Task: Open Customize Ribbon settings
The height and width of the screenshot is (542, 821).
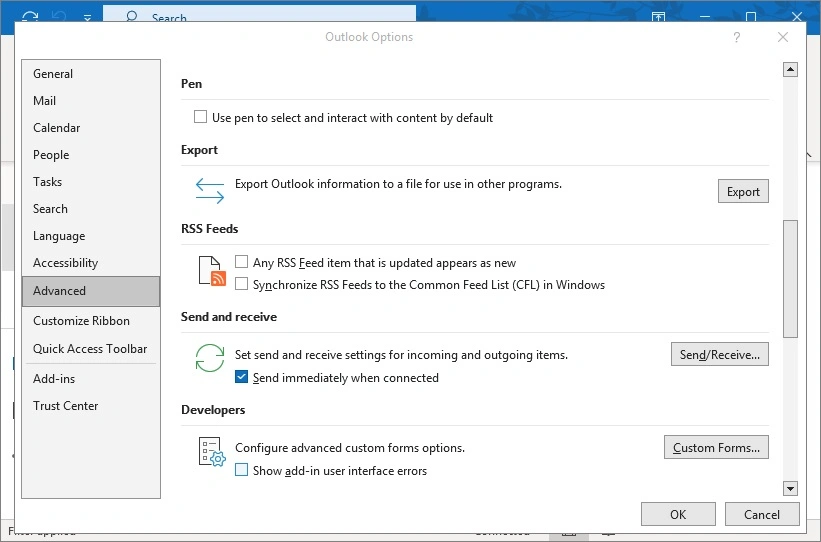Action: (91, 321)
